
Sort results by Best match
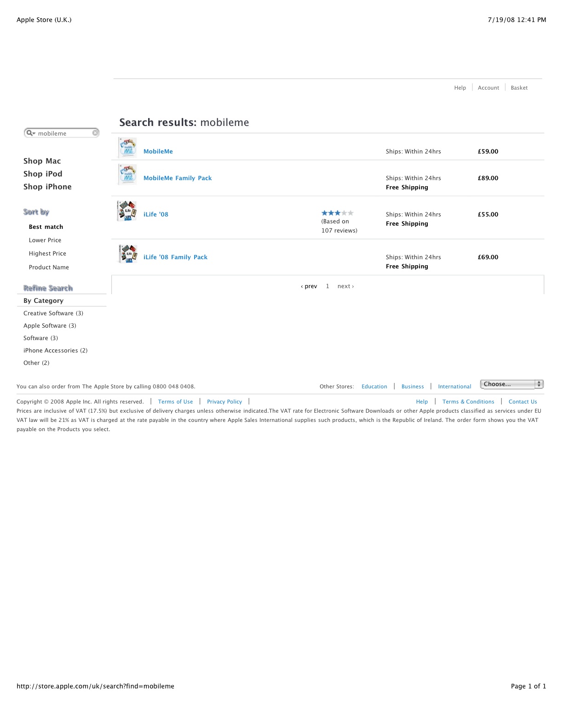click(x=46, y=227)
